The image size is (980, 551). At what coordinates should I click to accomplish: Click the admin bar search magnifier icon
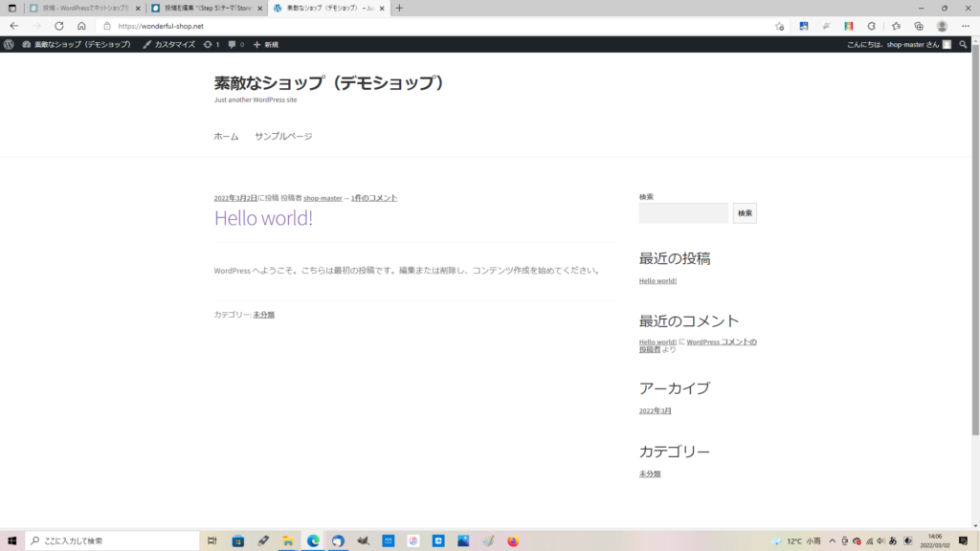pyautogui.click(x=963, y=44)
